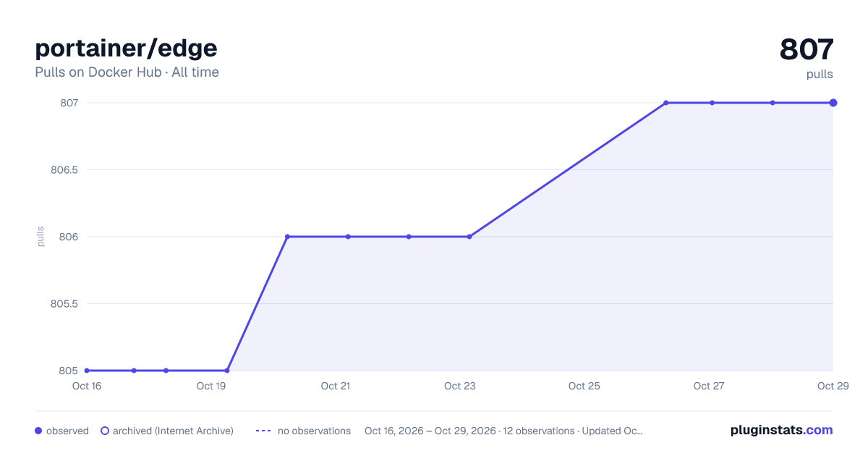Click the 'pulls' label under 807 total
The width and height of the screenshot is (868, 456).
pos(820,75)
